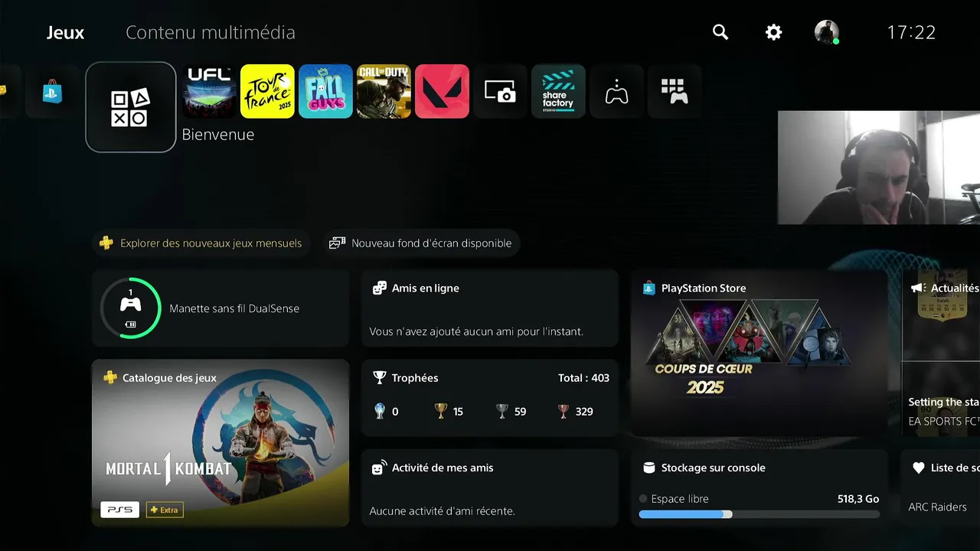The width and height of the screenshot is (980, 551).
Task: Click 'Aucune activité d'ami récente' text
Action: (442, 511)
